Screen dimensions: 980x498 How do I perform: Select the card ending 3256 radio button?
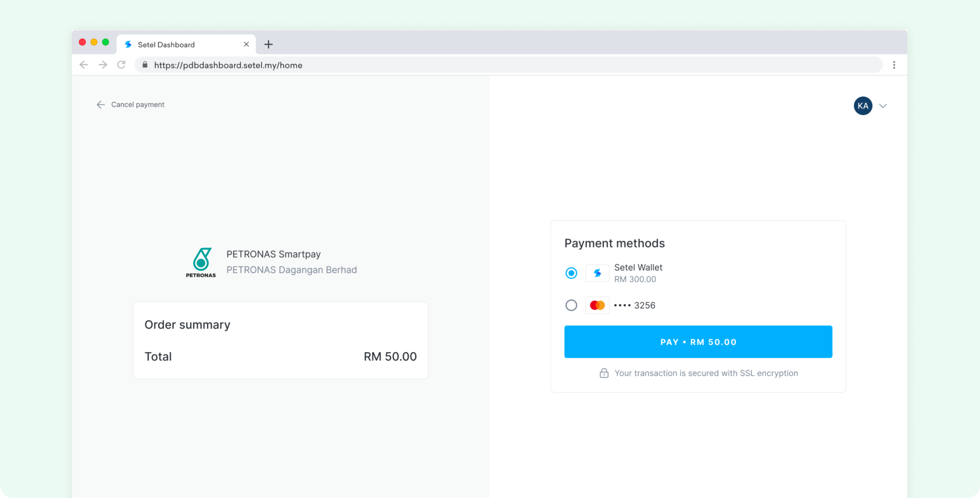(571, 305)
